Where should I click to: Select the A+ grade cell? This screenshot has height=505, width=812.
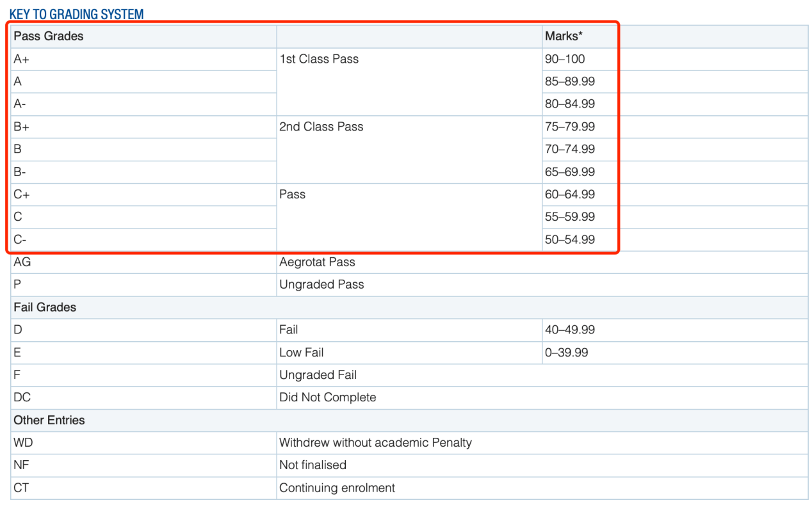click(22, 59)
